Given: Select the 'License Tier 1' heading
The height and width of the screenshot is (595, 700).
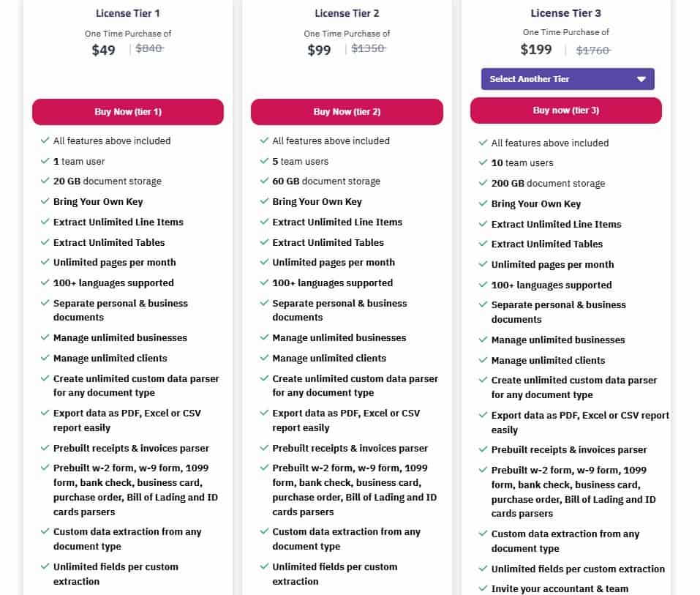Looking at the screenshot, I should click(127, 12).
